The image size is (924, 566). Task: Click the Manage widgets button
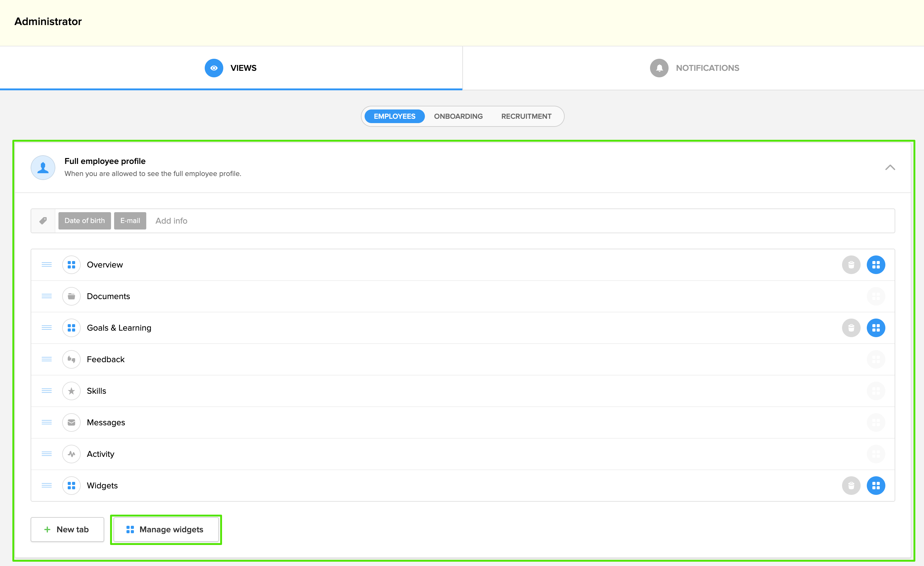[166, 529]
